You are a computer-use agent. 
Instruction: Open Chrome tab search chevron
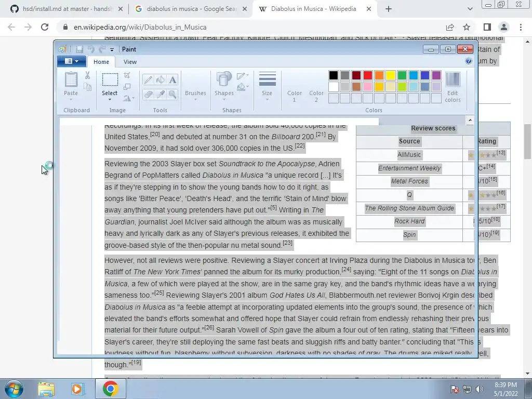(x=470, y=9)
